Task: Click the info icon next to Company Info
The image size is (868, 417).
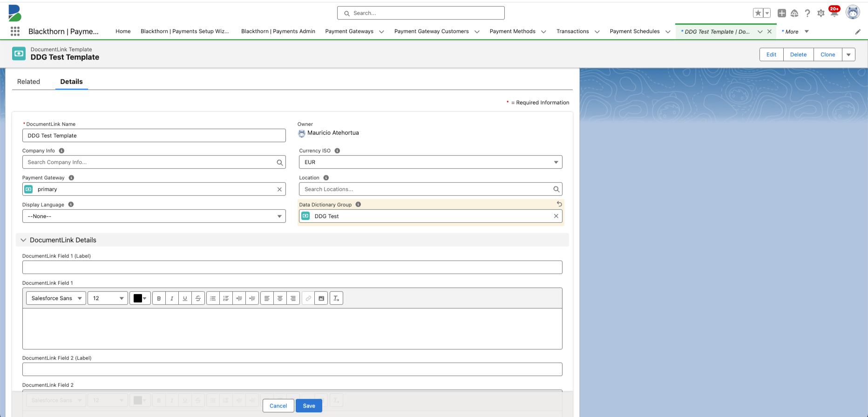Action: pos(61,150)
